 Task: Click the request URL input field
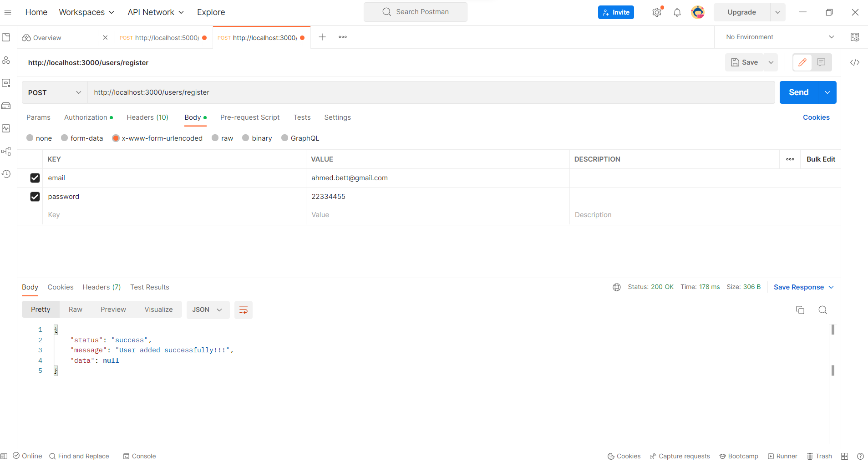[x=319, y=92]
